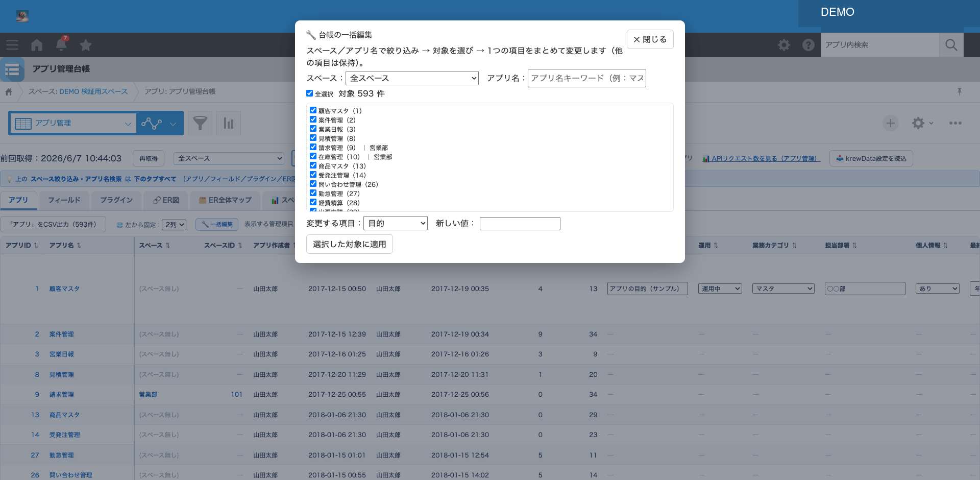Click the 〇〇部 department field in row 1
Image resolution: width=980 pixels, height=480 pixels.
click(865, 289)
